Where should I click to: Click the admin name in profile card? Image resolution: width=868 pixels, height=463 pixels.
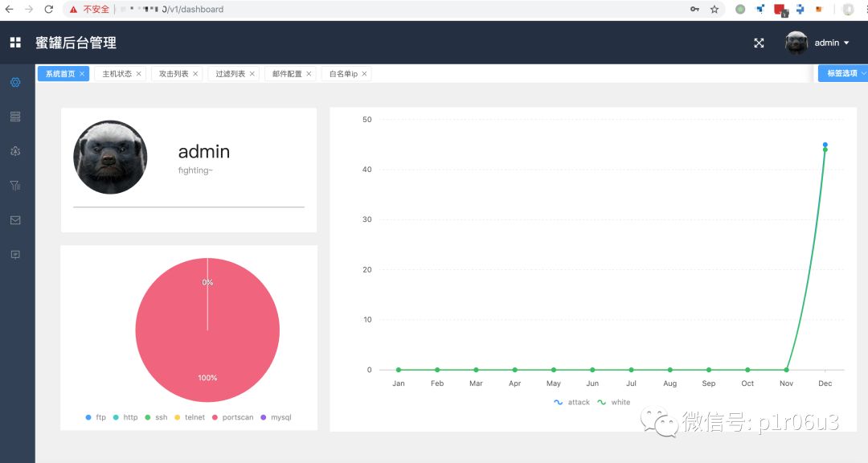[203, 152]
